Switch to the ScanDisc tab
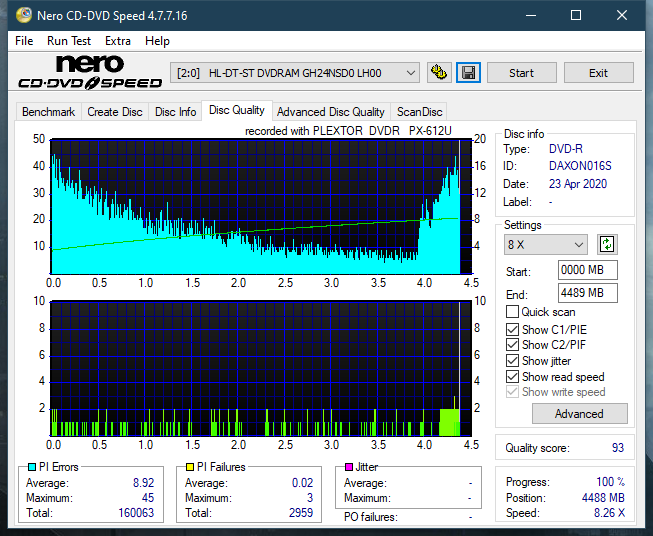Image resolution: width=653 pixels, height=536 pixels. pyautogui.click(x=419, y=112)
